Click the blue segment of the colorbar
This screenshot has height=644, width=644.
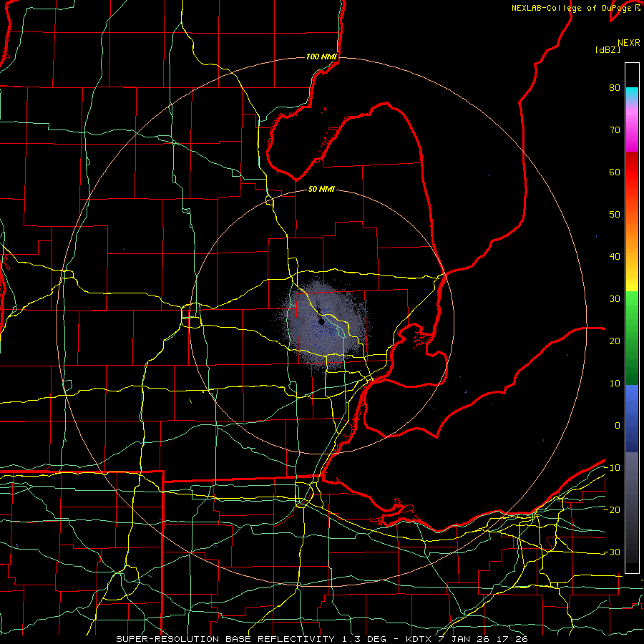[x=632, y=418]
